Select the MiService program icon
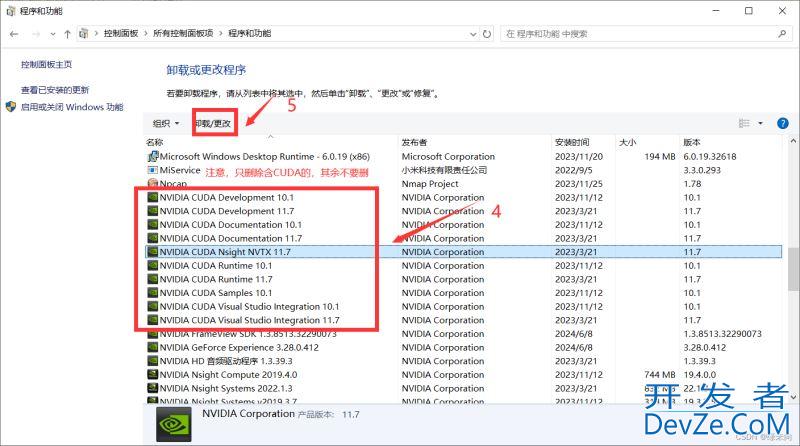This screenshot has height=446, width=800. click(x=152, y=170)
